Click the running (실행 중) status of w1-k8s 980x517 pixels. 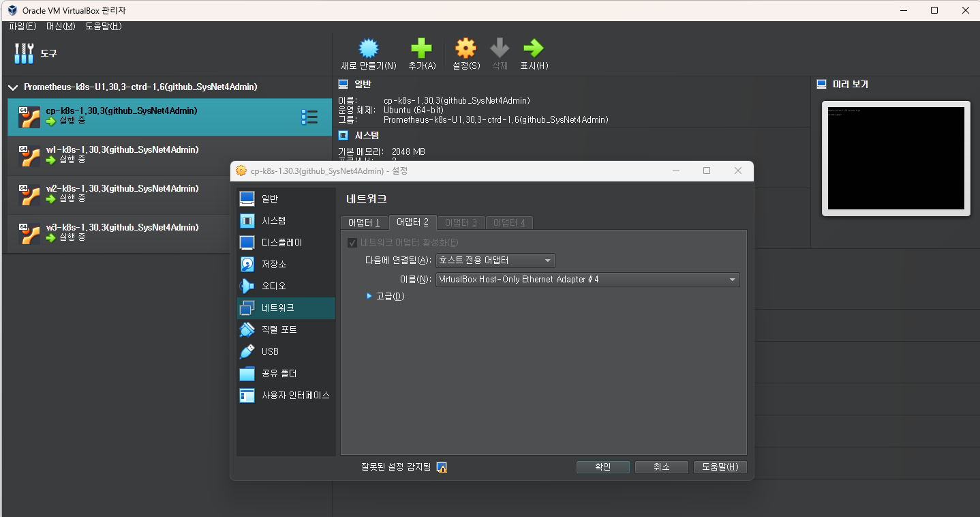coord(72,160)
